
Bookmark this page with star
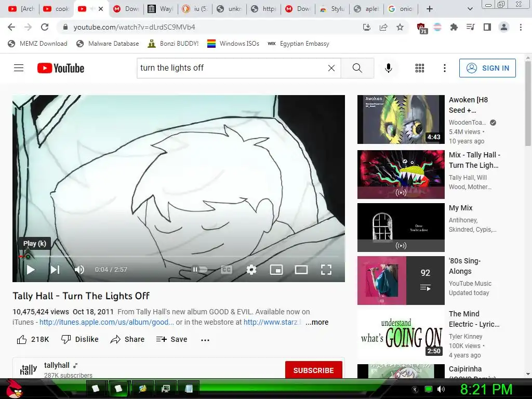pos(400,27)
